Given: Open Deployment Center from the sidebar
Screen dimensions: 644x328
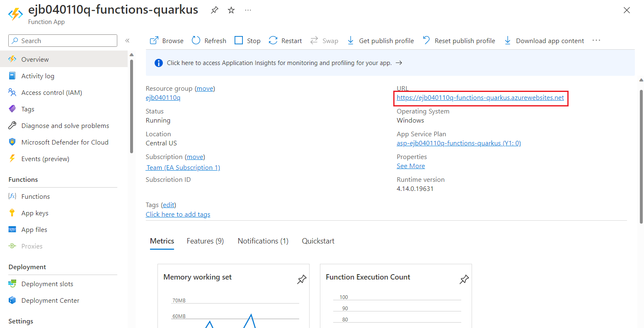Looking at the screenshot, I should 50,300.
